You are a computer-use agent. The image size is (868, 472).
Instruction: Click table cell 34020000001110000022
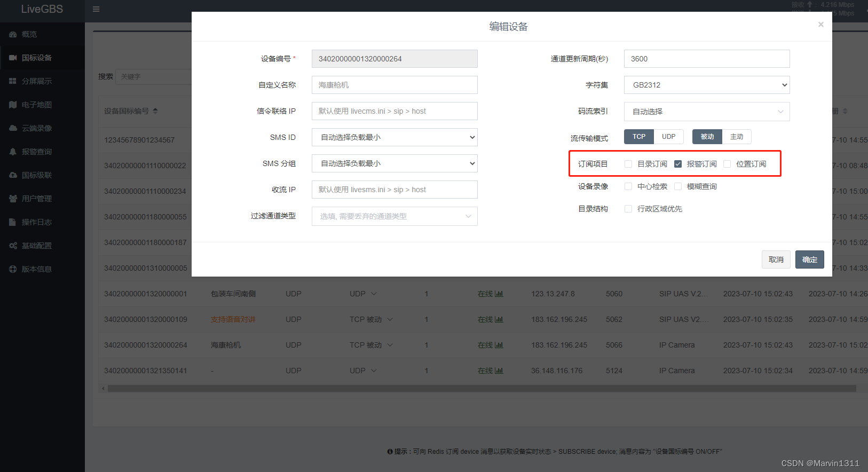tap(145, 166)
